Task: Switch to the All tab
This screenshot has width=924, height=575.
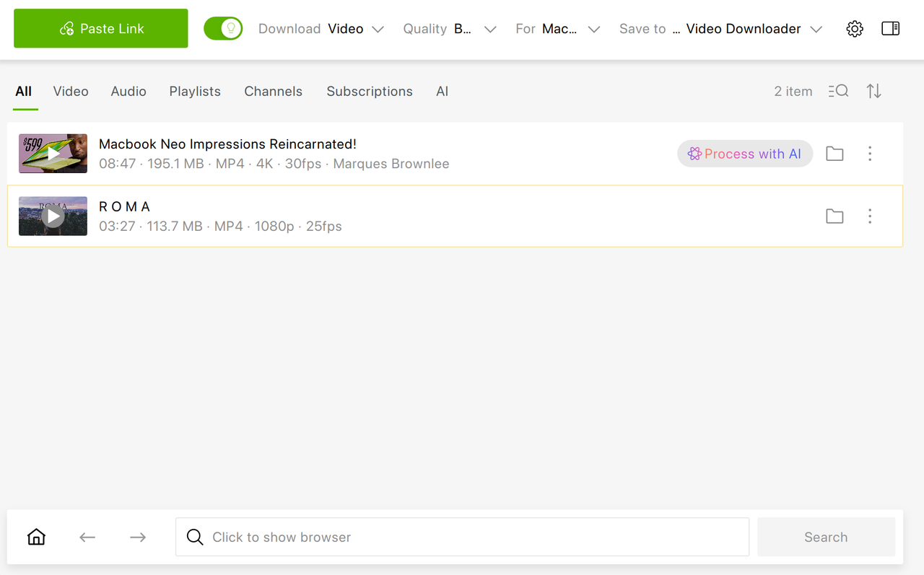Action: pos(24,92)
